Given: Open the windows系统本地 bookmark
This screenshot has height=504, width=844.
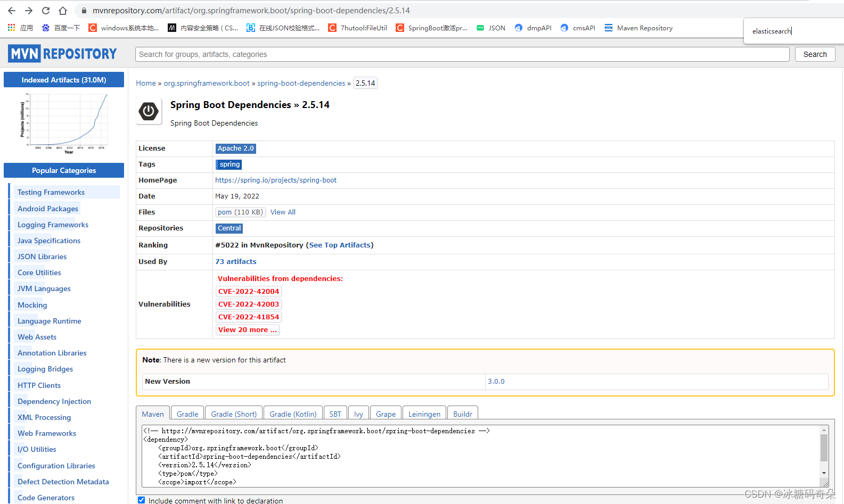Looking at the screenshot, I should pyautogui.click(x=124, y=28).
